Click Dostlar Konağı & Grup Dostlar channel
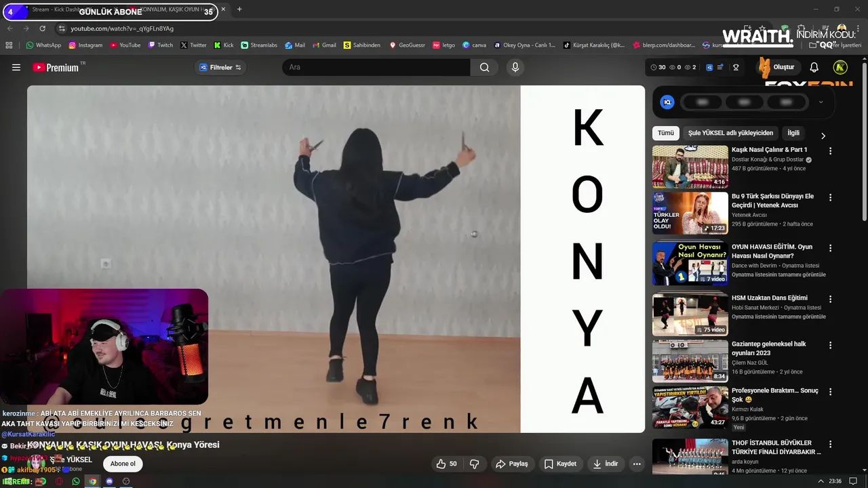Viewport: 868px width, 488px height. (768, 160)
